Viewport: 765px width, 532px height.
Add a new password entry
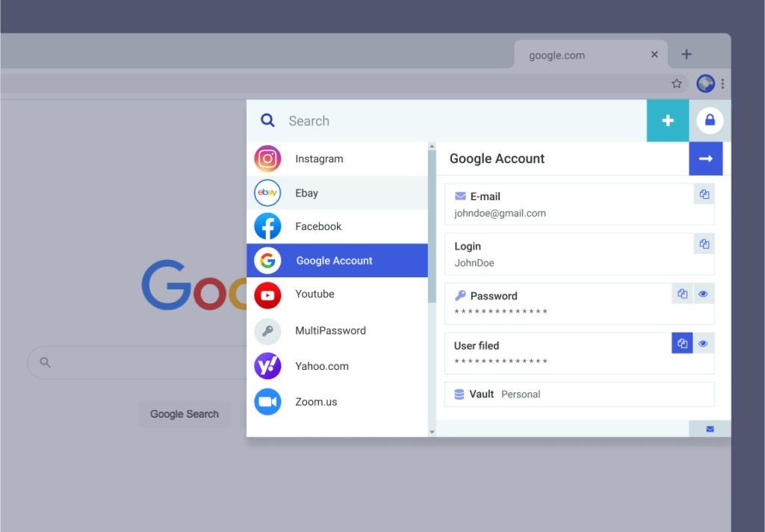pyautogui.click(x=667, y=120)
